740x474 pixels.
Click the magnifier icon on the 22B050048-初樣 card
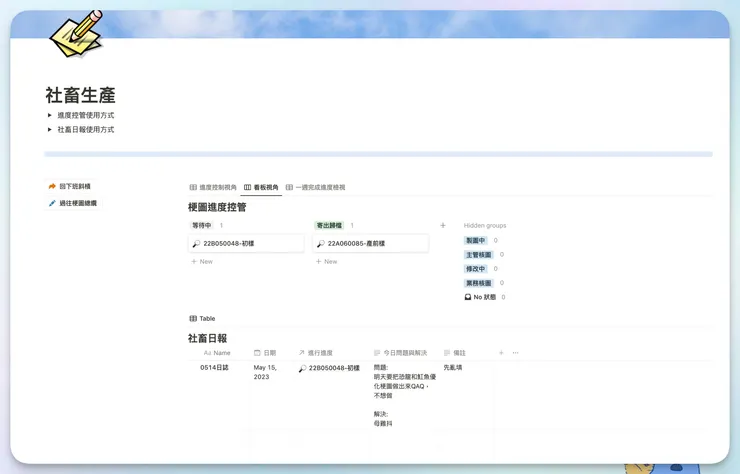196,244
